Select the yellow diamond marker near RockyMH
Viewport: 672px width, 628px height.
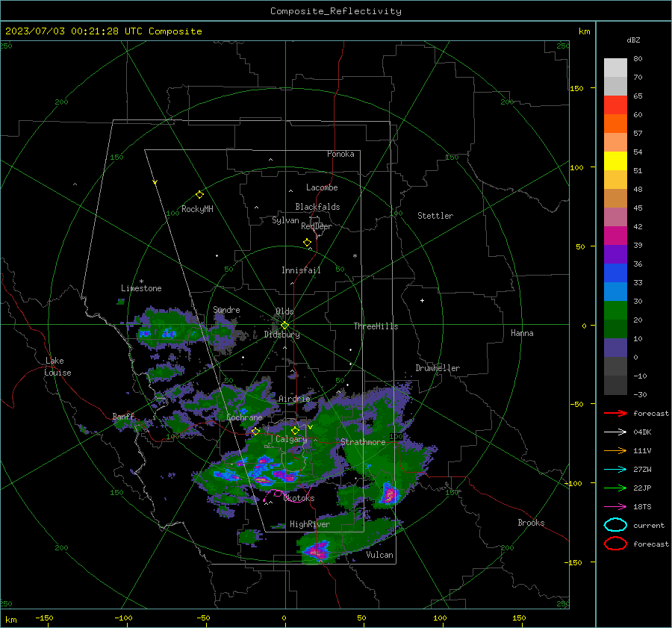coord(199,195)
